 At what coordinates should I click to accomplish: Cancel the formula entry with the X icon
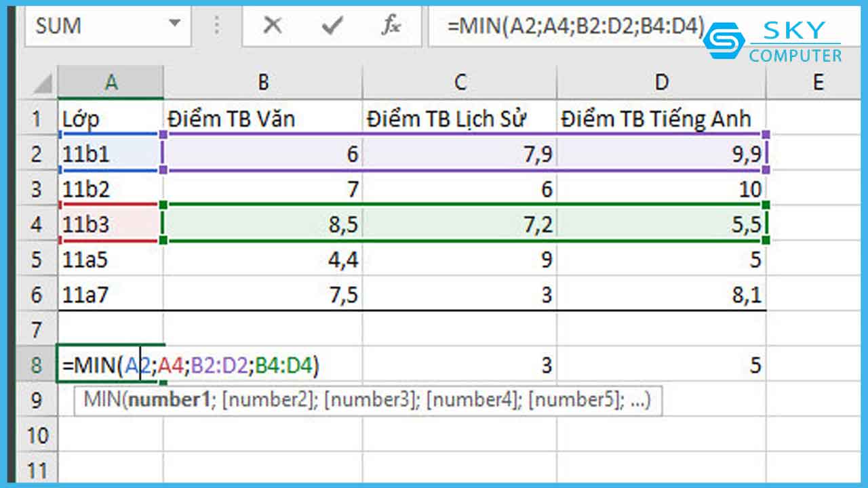pos(273,26)
